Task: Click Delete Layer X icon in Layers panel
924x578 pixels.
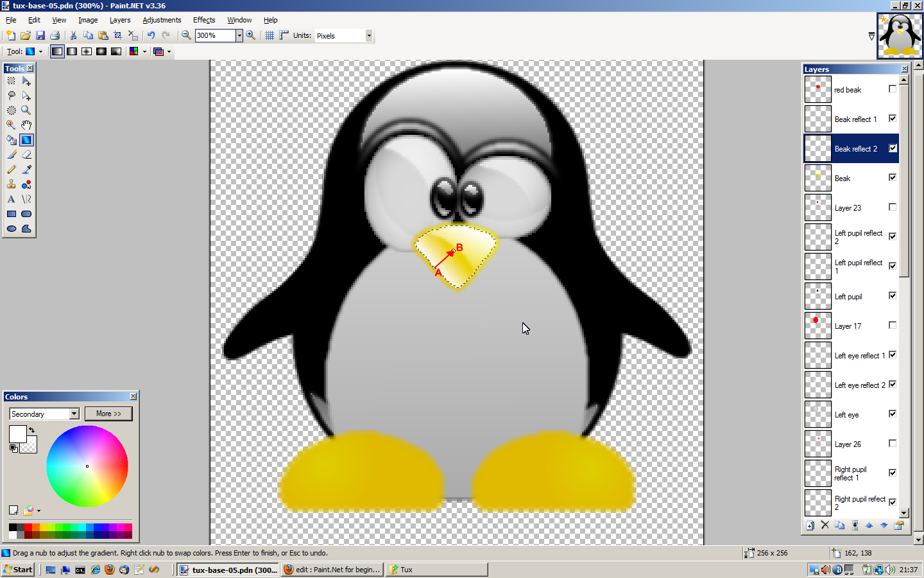Action: (x=825, y=525)
